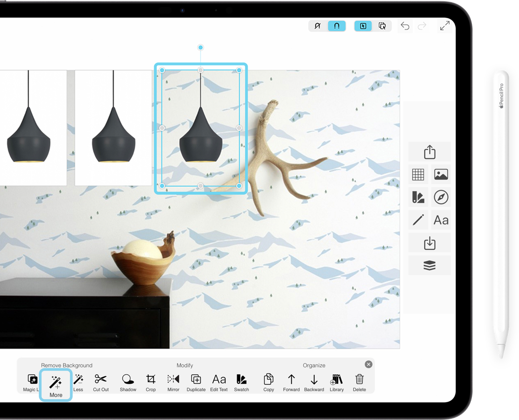Duplicate the selected object

click(196, 382)
